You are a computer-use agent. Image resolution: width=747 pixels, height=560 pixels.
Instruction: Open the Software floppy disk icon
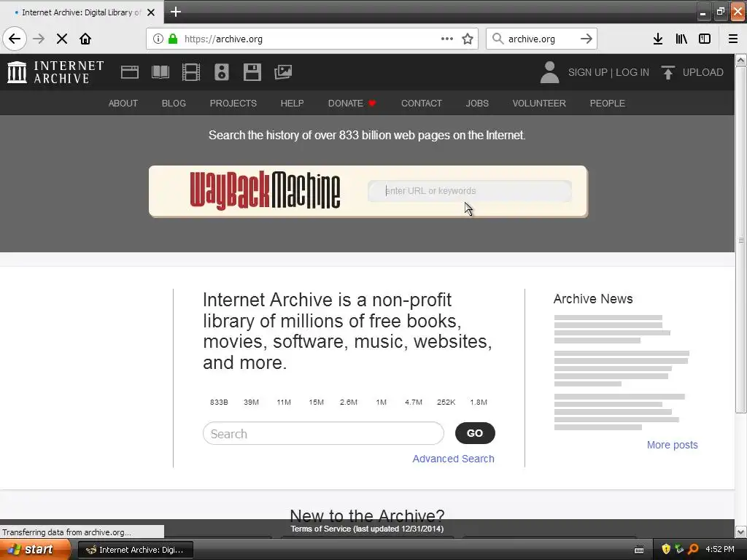point(252,72)
